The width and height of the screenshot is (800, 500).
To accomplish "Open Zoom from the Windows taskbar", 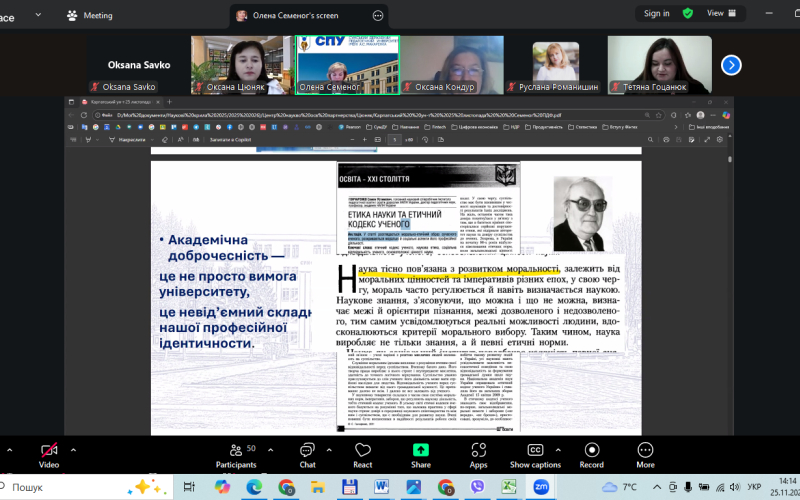I will point(540,487).
